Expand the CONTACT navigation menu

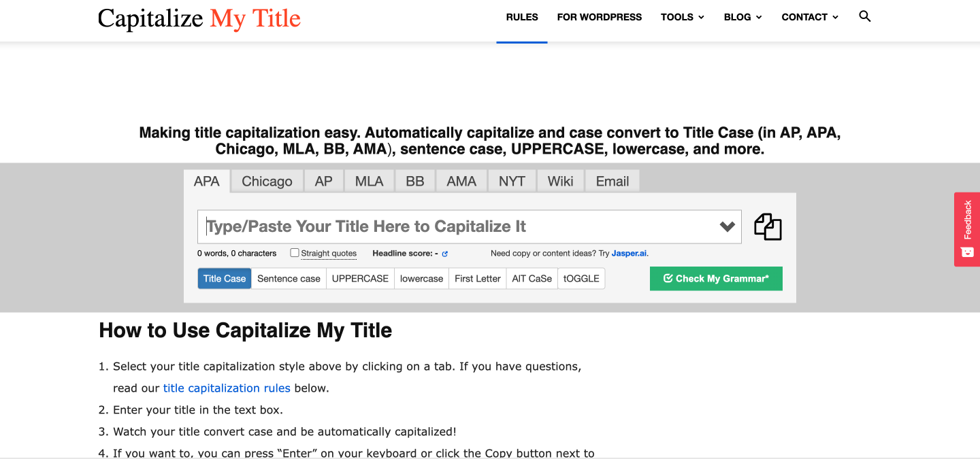point(810,17)
